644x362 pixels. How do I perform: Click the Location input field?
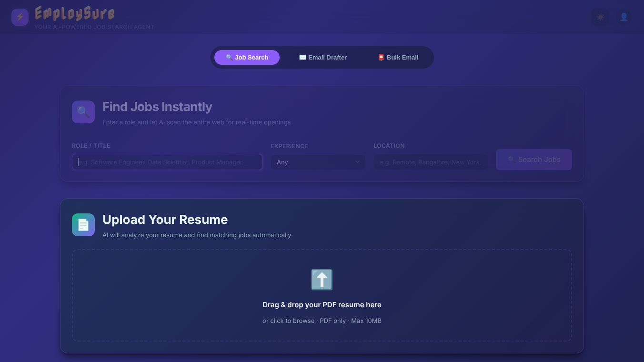coord(431,162)
